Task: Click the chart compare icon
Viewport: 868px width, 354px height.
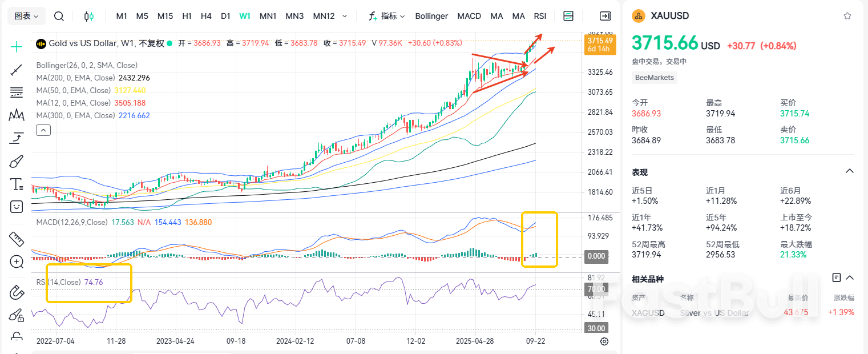Action: click(x=89, y=16)
